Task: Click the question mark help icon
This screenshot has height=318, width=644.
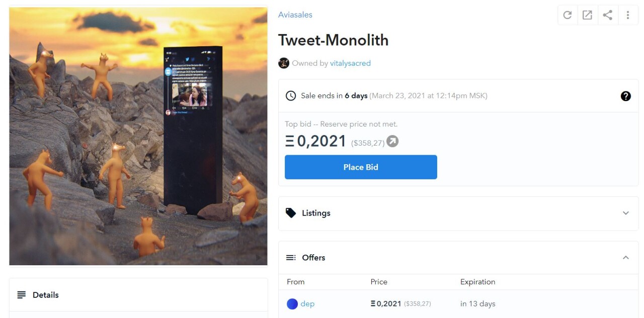Action: click(x=625, y=96)
